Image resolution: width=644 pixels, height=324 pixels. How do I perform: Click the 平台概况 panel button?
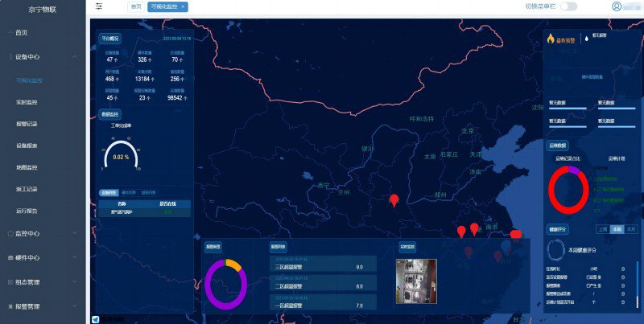[109, 38]
